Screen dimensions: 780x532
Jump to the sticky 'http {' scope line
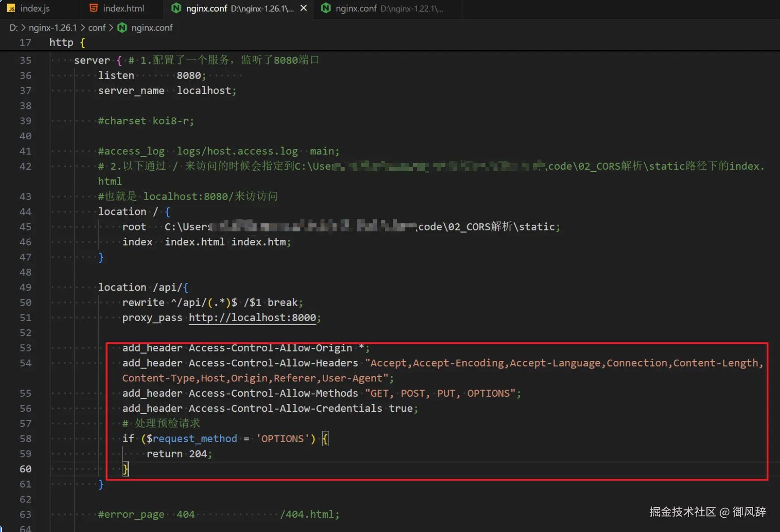pyautogui.click(x=67, y=42)
